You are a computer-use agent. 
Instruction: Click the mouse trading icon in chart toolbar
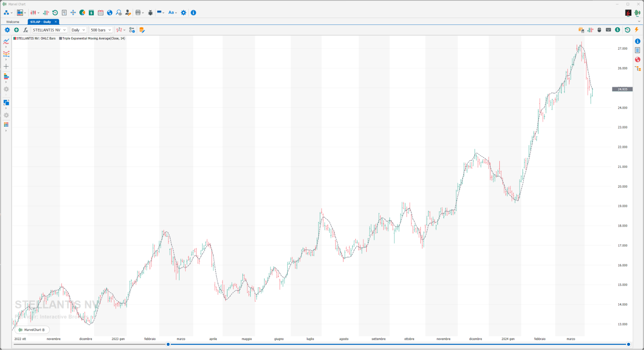point(599,30)
